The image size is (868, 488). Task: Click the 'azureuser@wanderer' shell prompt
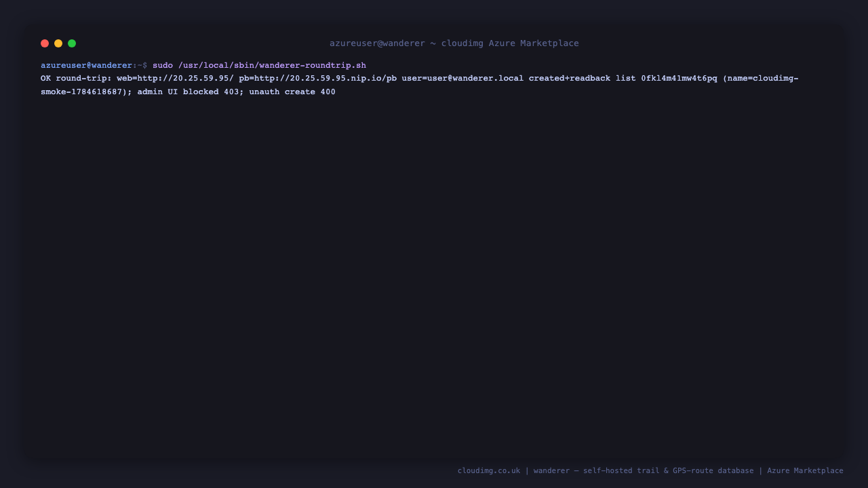[x=87, y=66]
